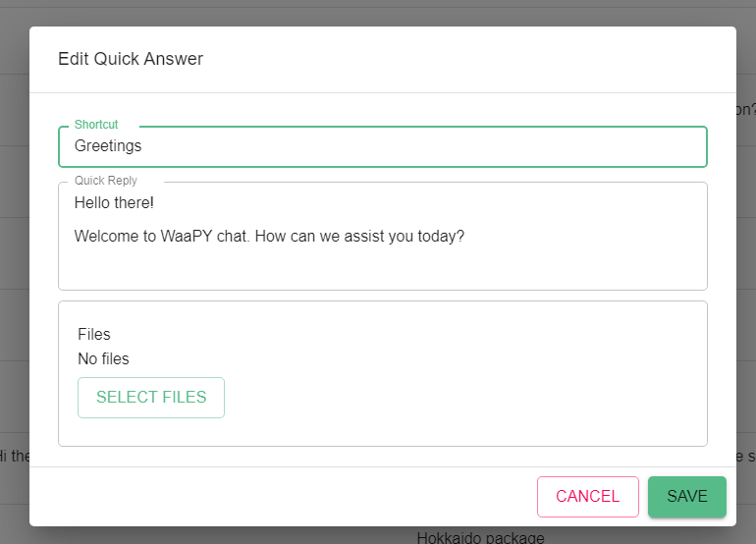Viewport: 756px width, 544px height.
Task: Cancel editing the quick answer
Action: tap(587, 496)
